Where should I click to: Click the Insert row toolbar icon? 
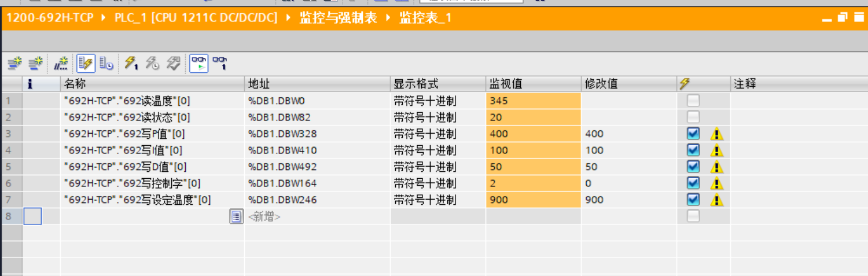tap(14, 62)
